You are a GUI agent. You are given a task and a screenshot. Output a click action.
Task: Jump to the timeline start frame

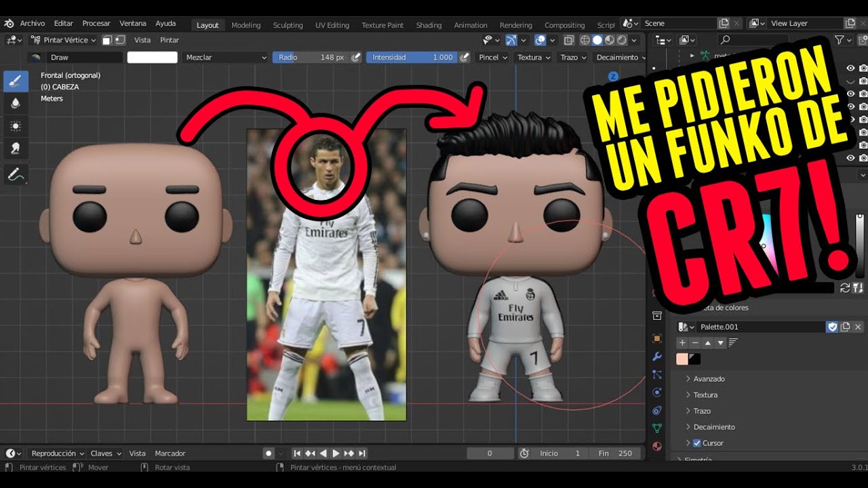pos(297,453)
